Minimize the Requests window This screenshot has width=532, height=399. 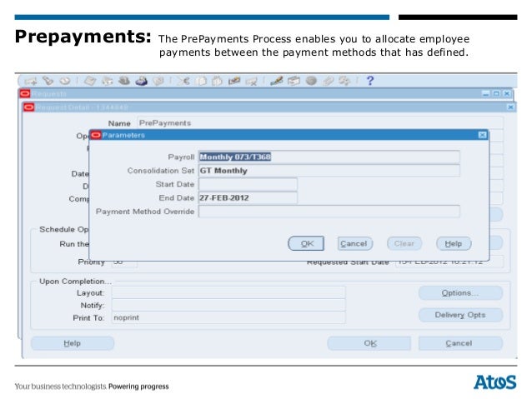[486, 93]
